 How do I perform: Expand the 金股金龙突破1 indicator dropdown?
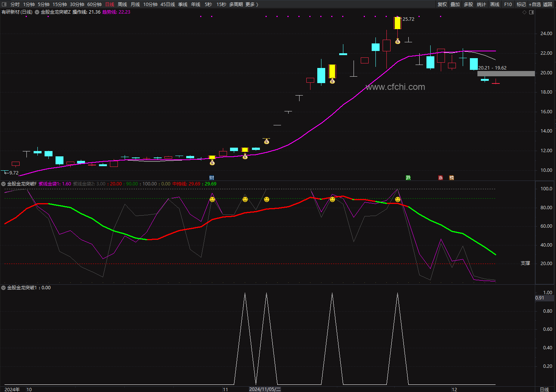coord(3,288)
